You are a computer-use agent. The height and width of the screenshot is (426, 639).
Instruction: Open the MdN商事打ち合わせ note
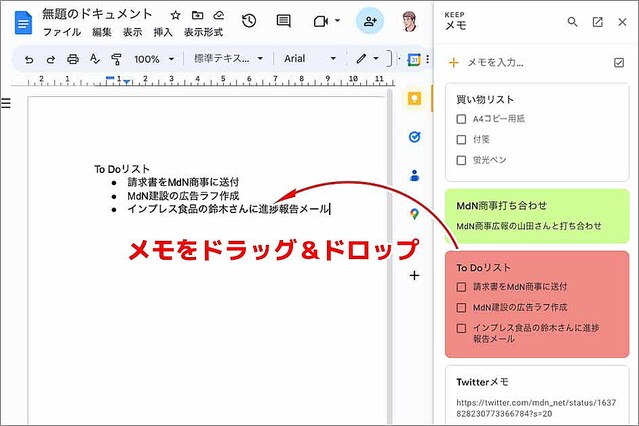[537, 216]
